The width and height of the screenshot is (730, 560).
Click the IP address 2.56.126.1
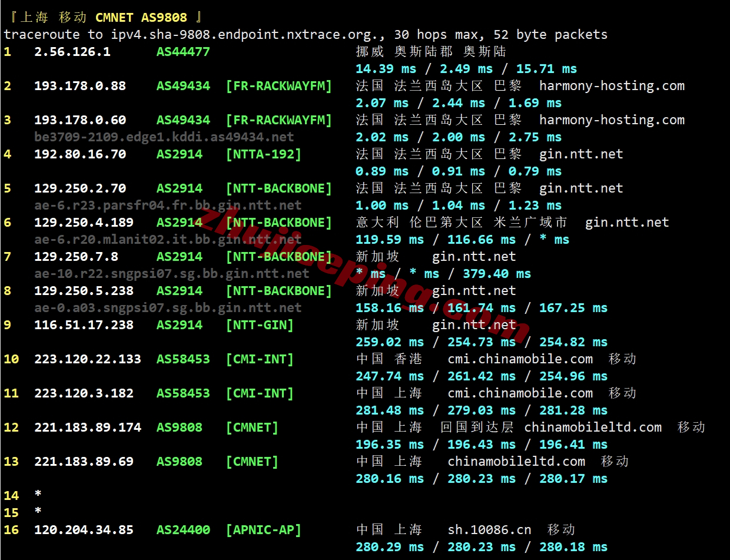(x=72, y=52)
